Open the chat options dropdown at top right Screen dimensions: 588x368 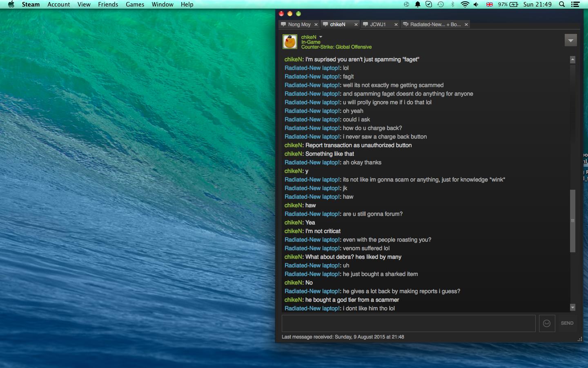coord(570,40)
